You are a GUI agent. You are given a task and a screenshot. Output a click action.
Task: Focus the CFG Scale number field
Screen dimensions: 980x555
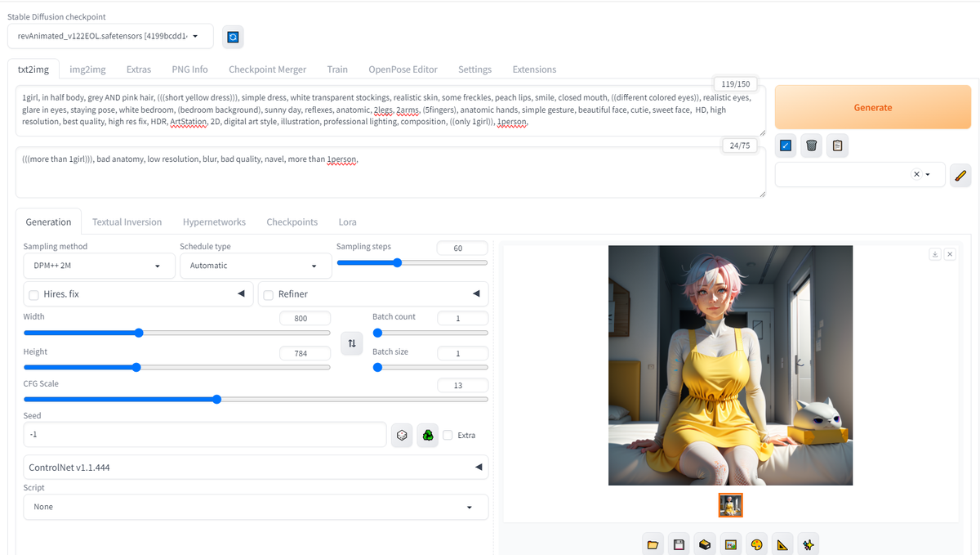[461, 385]
